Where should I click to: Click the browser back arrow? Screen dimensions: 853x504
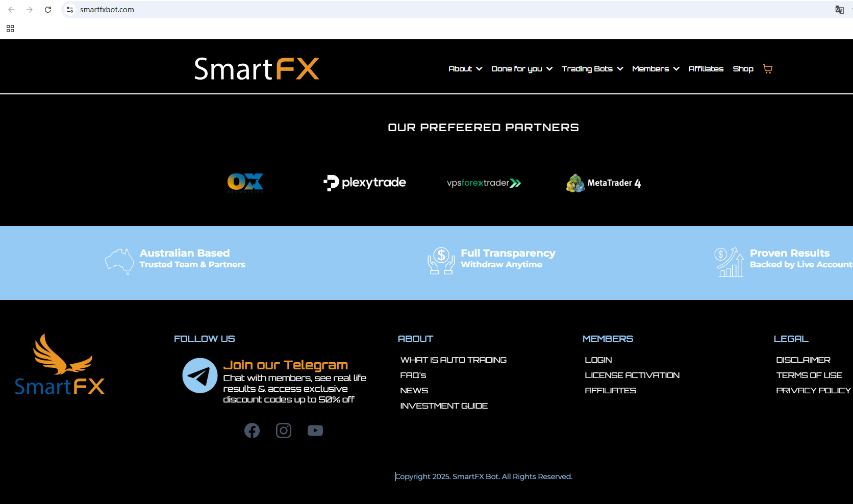[x=11, y=10]
